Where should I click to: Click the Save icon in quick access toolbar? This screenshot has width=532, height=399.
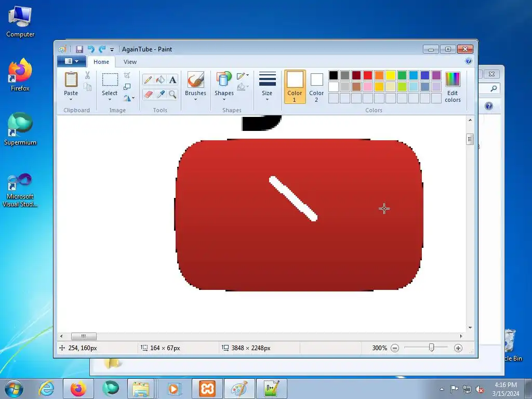(79, 49)
